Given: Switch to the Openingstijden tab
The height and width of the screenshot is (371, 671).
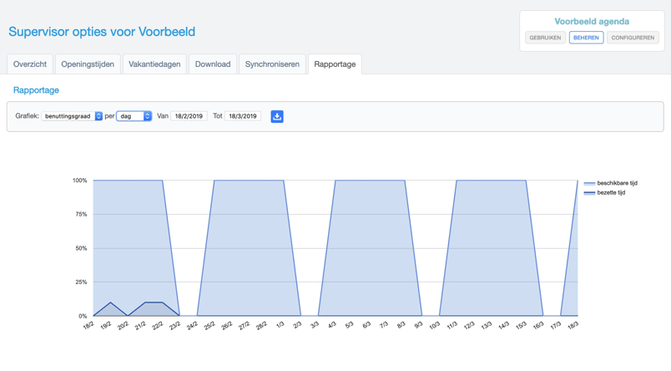Looking at the screenshot, I should coord(88,64).
